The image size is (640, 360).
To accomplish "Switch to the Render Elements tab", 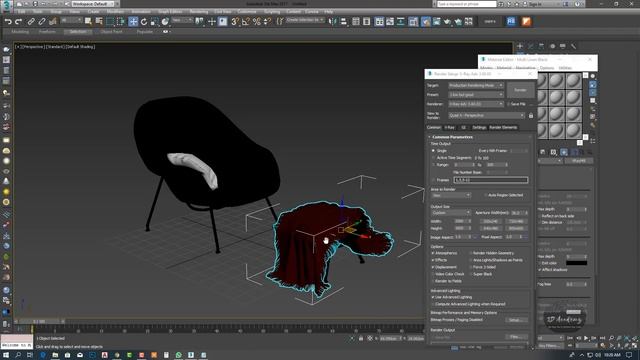I will (503, 127).
